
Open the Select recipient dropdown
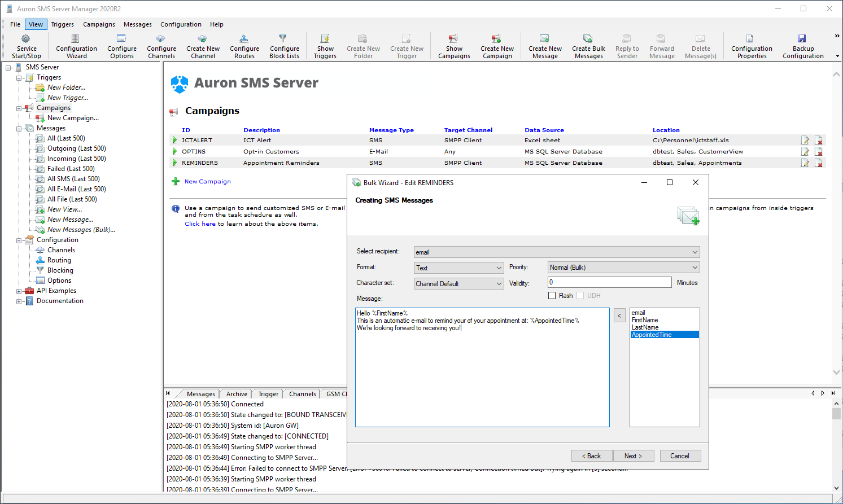[556, 252]
